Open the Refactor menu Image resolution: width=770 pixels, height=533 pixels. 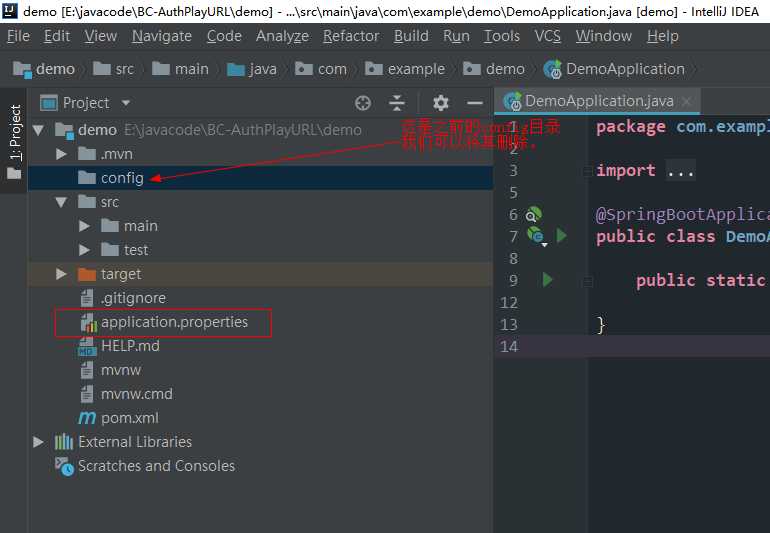[351, 36]
